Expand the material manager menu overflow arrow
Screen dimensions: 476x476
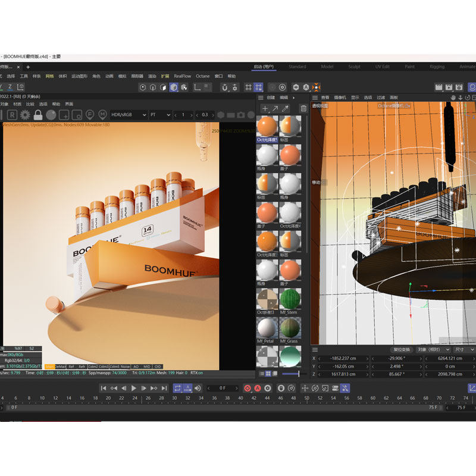(293, 98)
